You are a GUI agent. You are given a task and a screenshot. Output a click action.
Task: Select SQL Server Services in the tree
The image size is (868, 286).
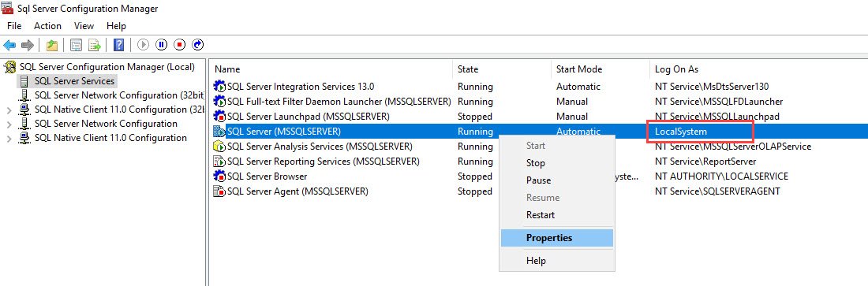(x=74, y=81)
